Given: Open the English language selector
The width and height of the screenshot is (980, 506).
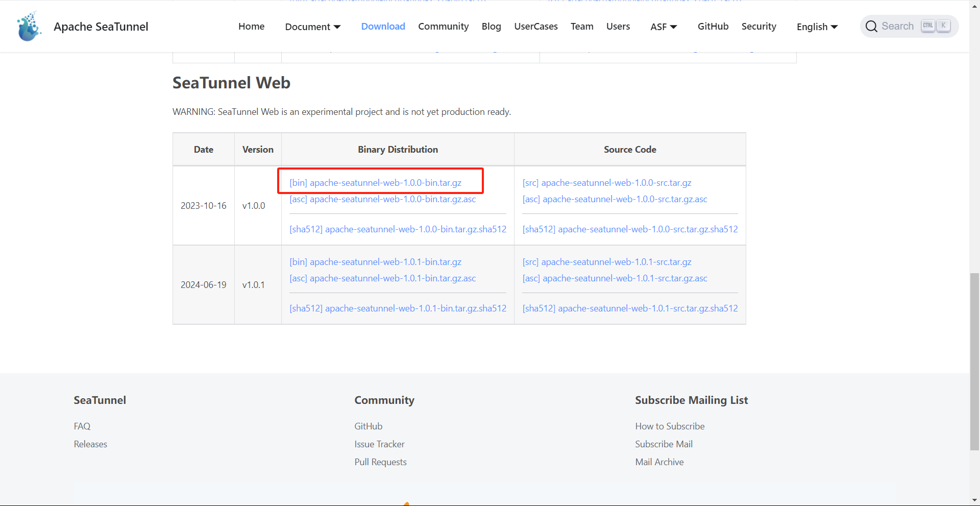Looking at the screenshot, I should 817,27.
